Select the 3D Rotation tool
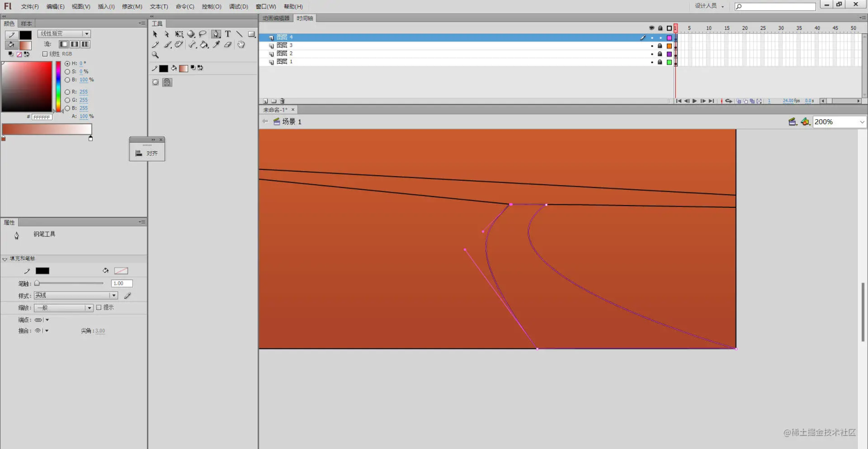This screenshot has width=868, height=449. pos(191,34)
